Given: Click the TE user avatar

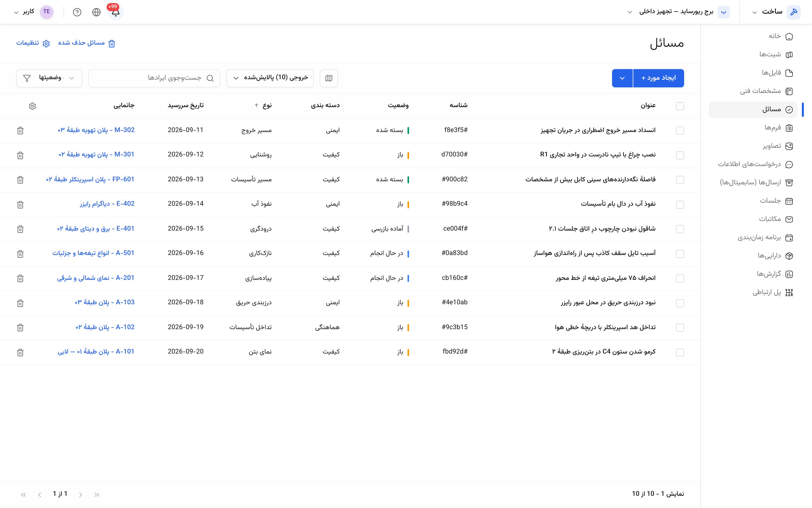Looking at the screenshot, I should click(x=47, y=12).
